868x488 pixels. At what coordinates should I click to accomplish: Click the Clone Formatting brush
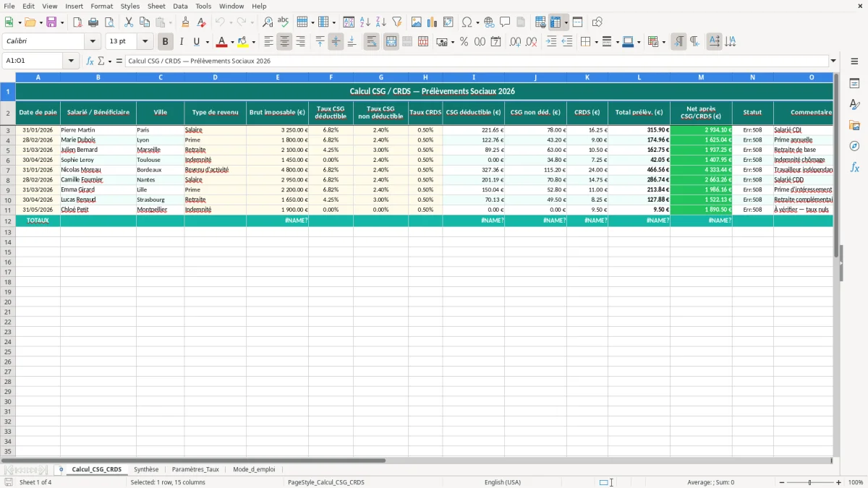click(x=185, y=22)
